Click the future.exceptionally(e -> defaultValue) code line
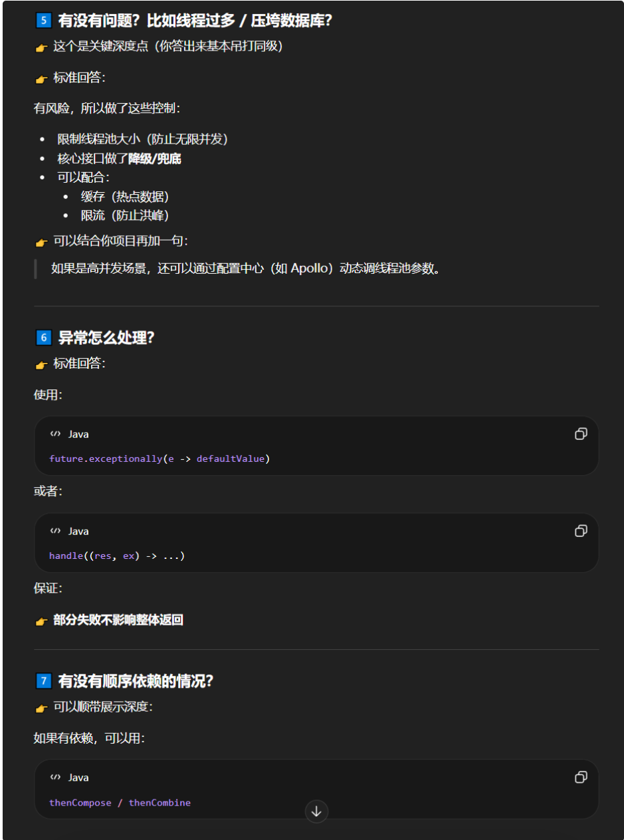This screenshot has height=840, width=624. [x=159, y=459]
